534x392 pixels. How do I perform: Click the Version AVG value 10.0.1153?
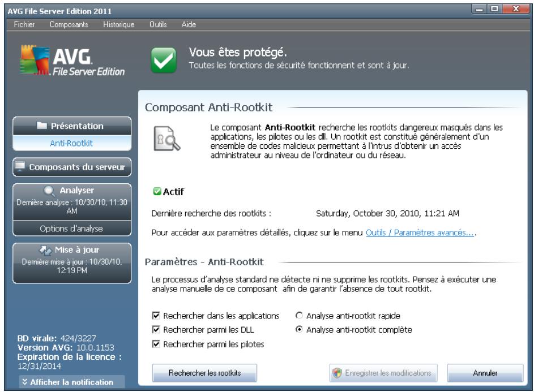click(95, 347)
